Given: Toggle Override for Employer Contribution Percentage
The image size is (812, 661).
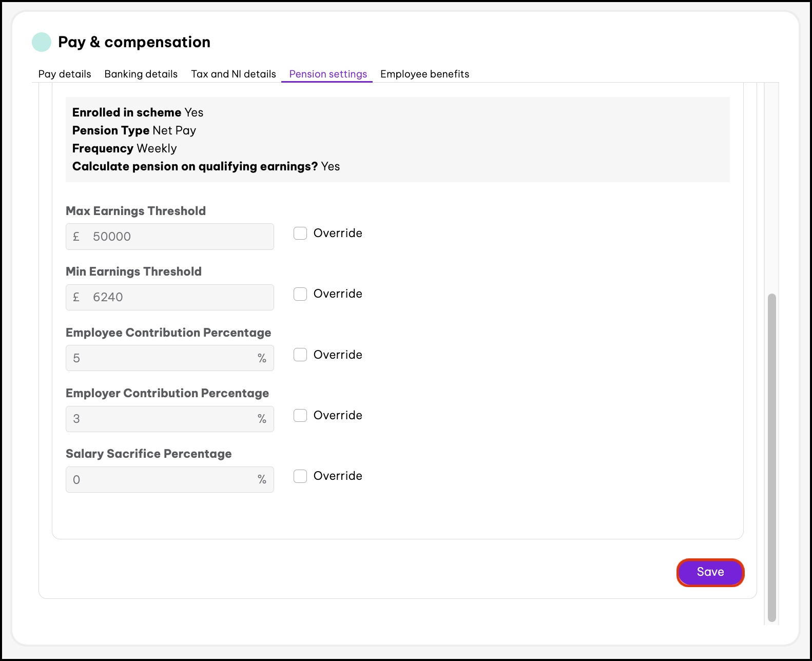Looking at the screenshot, I should tap(300, 416).
